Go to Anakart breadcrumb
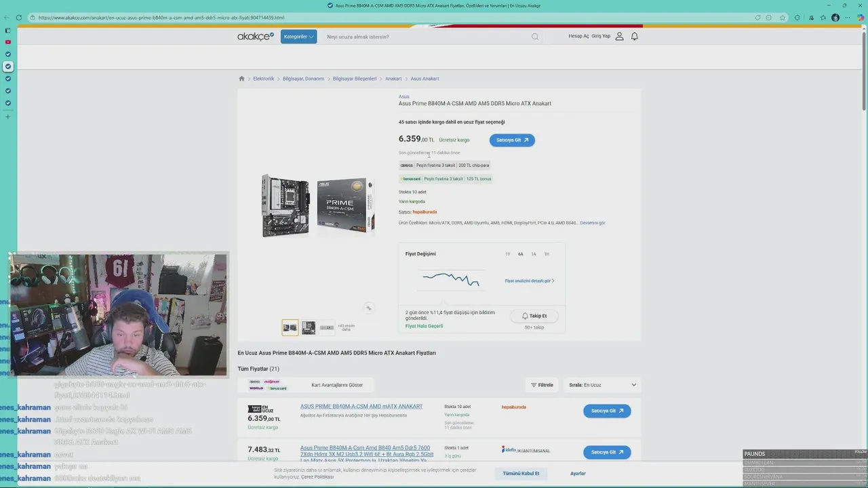This screenshot has width=868, height=488. point(393,79)
